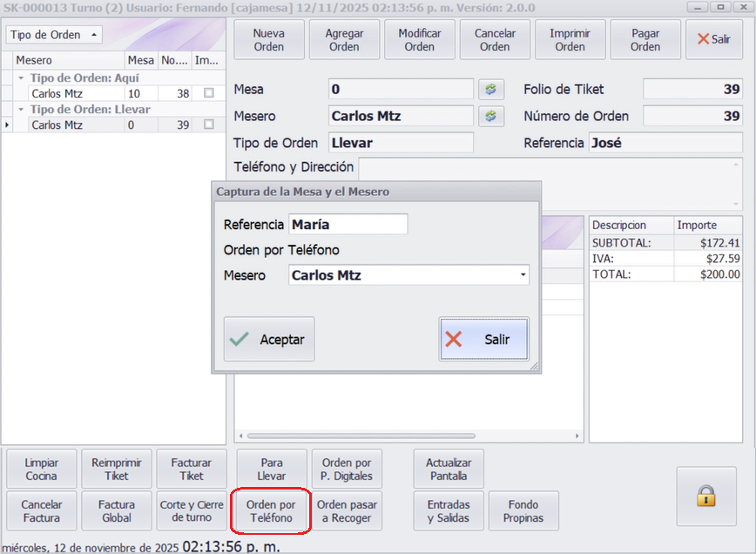Collapse the 'Tipo de Orden: Llevar' group
The image size is (756, 554).
tap(21, 110)
